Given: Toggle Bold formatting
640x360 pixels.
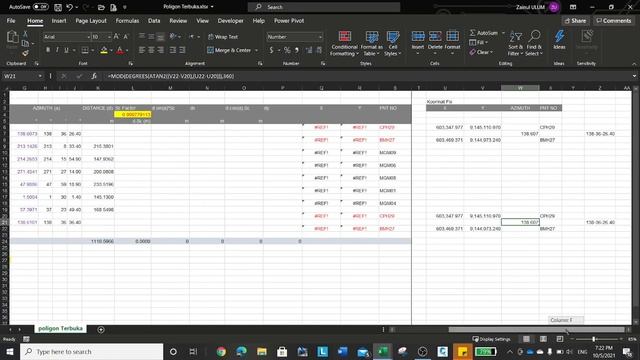Looking at the screenshot, I should pos(48,50).
